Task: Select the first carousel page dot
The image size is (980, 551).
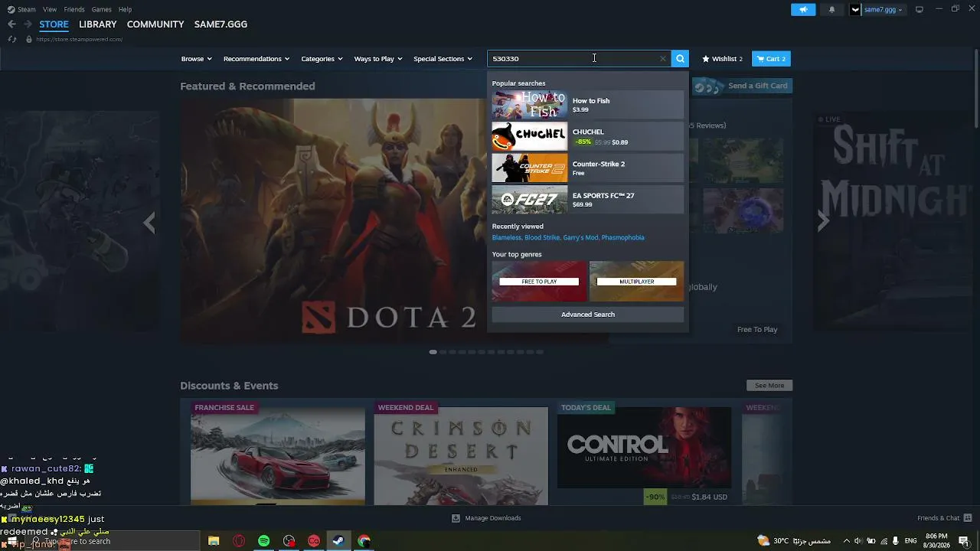Action: (433, 352)
